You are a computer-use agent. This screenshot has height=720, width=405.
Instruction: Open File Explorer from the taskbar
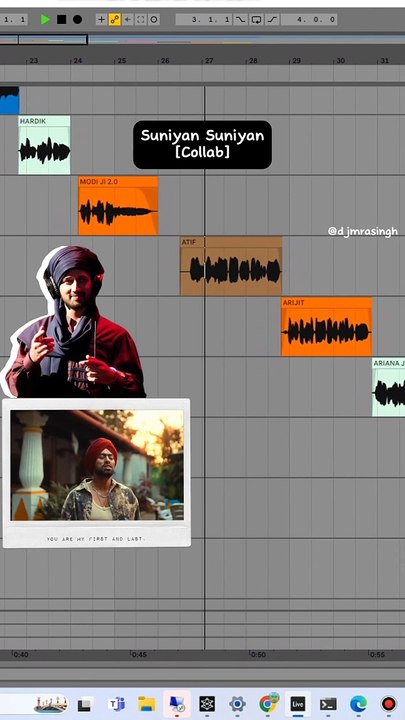pos(146,704)
